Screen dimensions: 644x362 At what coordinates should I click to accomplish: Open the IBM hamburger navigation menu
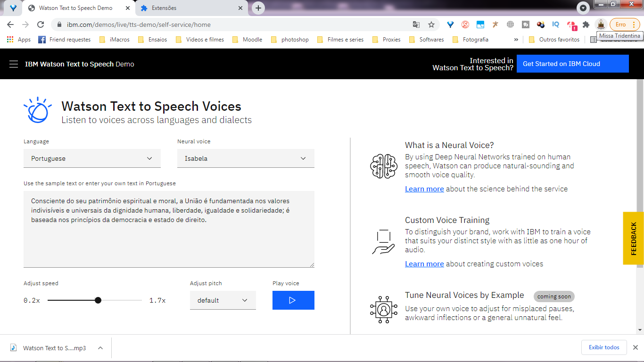pos(13,64)
